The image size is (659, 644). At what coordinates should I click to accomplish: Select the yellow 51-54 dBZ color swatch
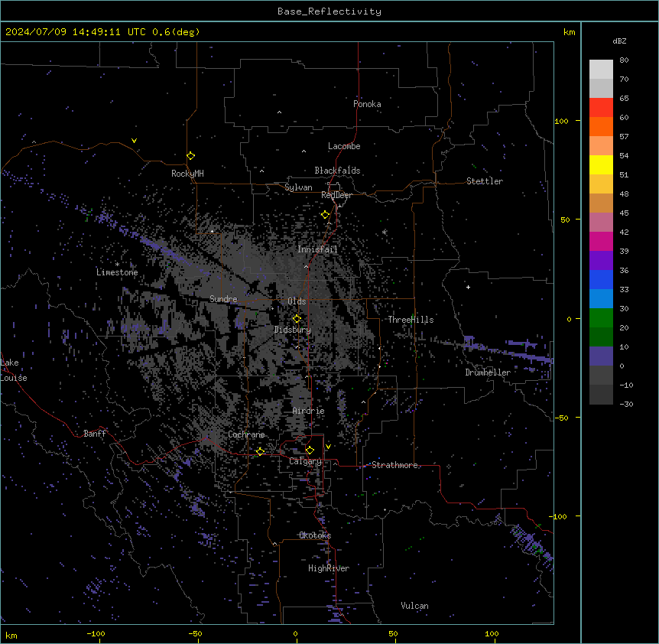(601, 164)
